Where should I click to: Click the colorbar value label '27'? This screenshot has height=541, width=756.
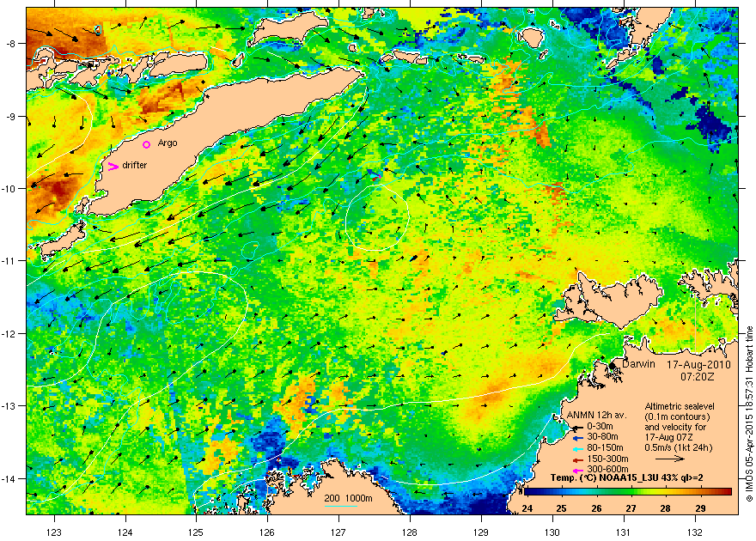tap(631, 508)
